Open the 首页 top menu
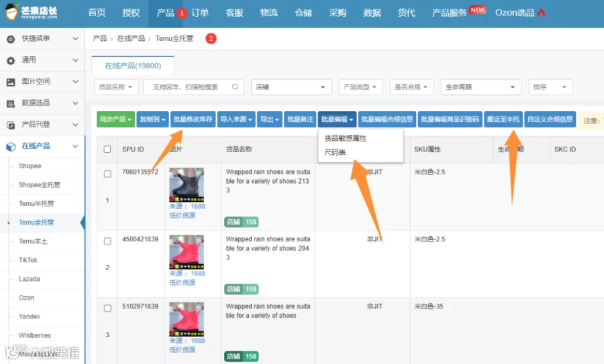This screenshot has height=364, width=604. (97, 13)
